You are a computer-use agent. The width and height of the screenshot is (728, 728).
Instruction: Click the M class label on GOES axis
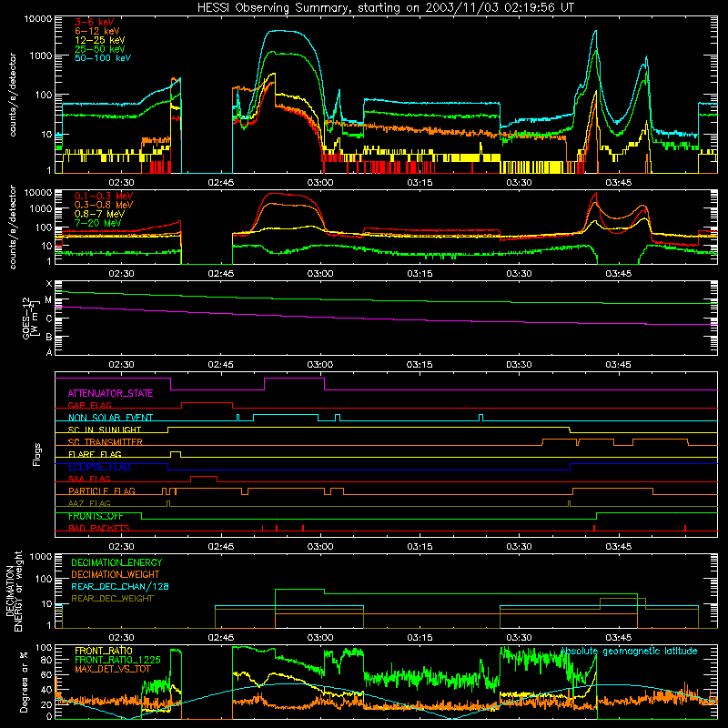pos(48,300)
